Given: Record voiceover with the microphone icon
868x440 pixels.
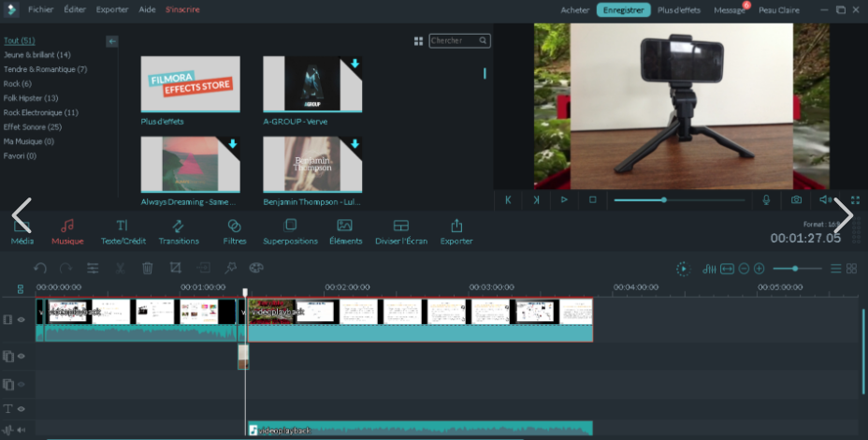Looking at the screenshot, I should click(766, 199).
